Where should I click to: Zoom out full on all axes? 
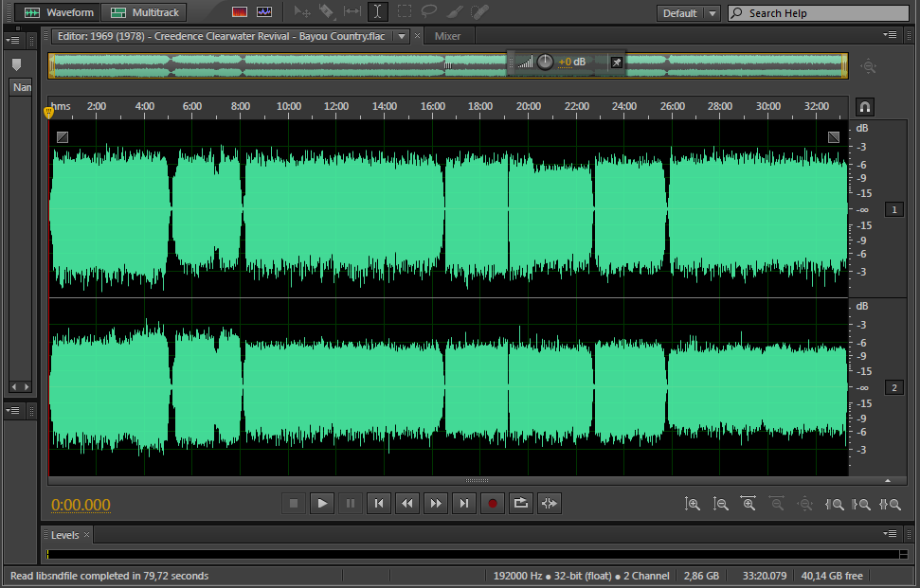point(805,504)
